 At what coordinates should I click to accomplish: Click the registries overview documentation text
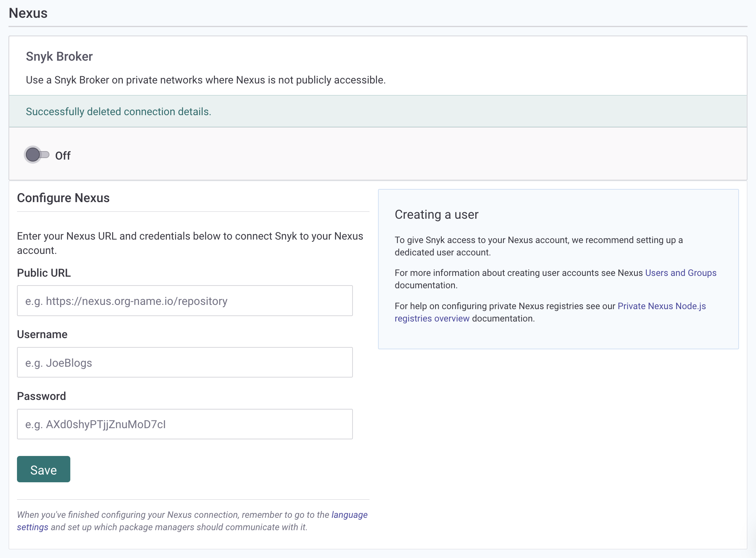[431, 318]
